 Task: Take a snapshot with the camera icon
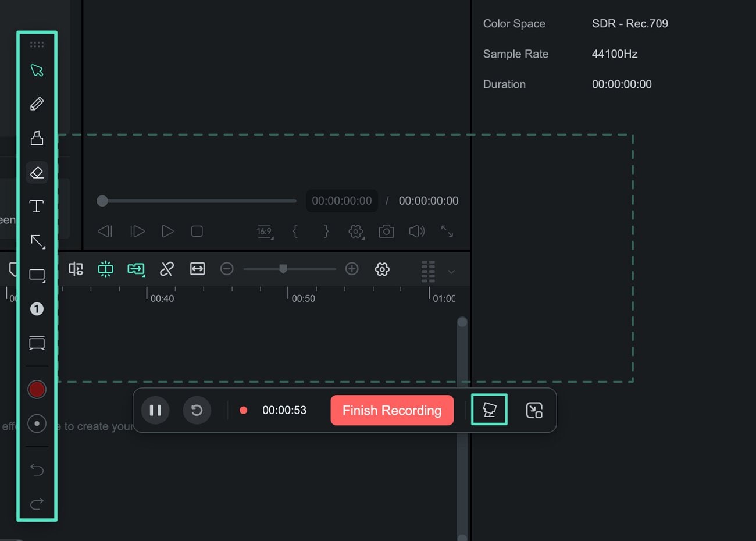386,232
